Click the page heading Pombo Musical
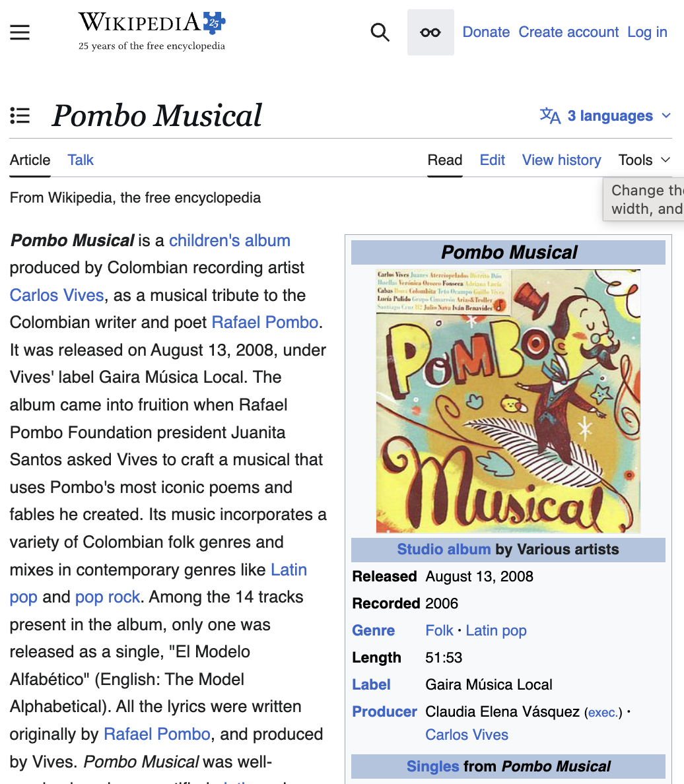Viewport: 684px width, 784px height. point(157,115)
